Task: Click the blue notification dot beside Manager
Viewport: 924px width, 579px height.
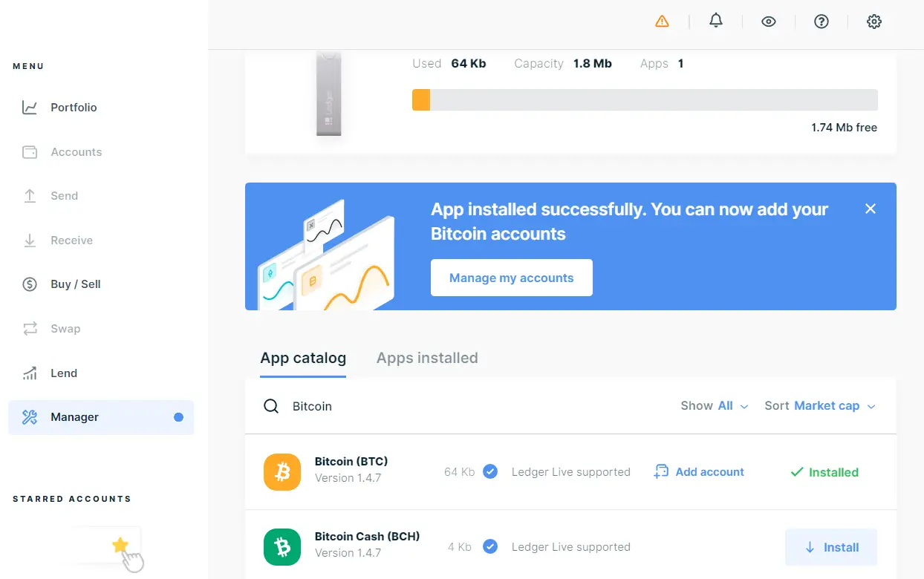Action: point(178,417)
